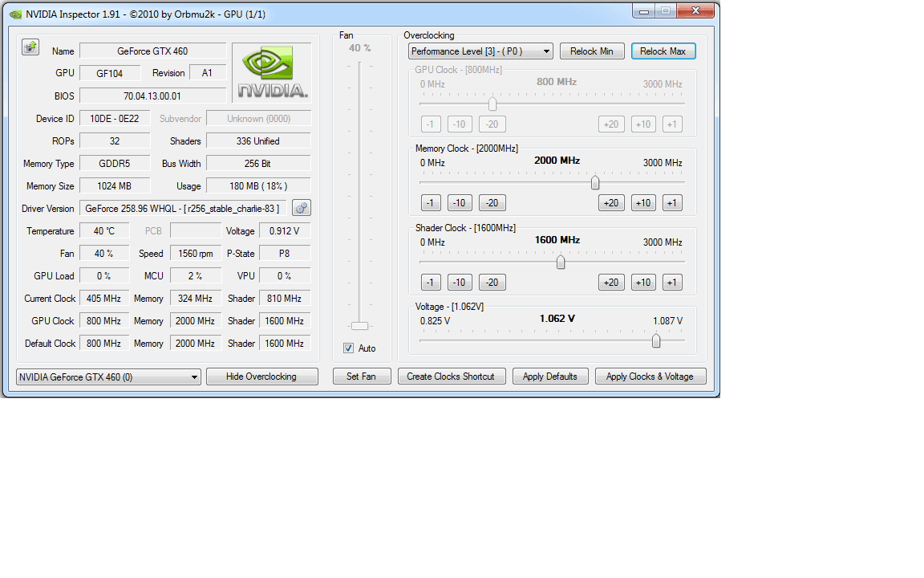
Task: Hide Overclocking panel button
Action: [x=261, y=377]
